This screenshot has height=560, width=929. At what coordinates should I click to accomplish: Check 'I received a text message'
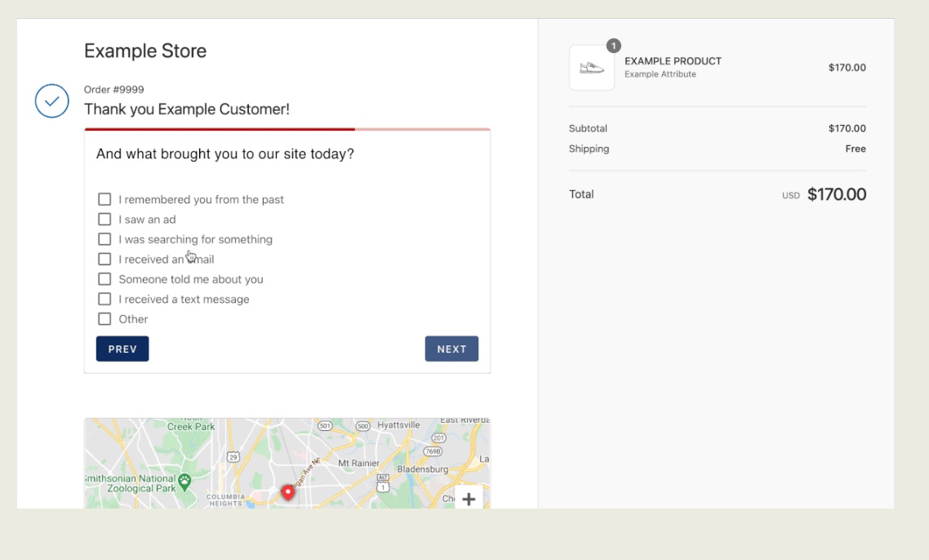(104, 299)
